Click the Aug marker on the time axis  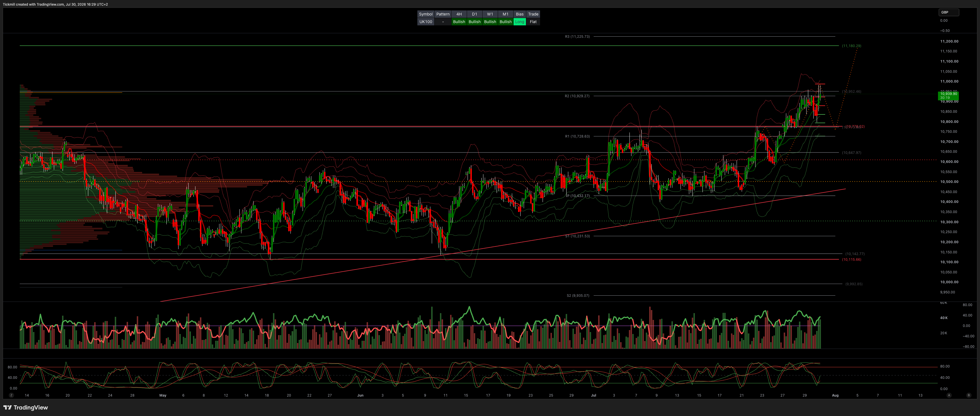[x=835, y=395]
